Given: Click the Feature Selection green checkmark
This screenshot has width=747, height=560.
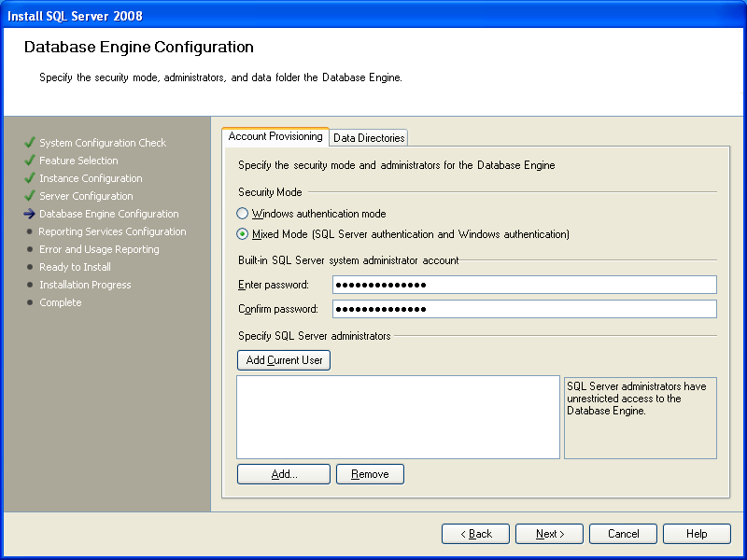Looking at the screenshot, I should tap(30, 160).
